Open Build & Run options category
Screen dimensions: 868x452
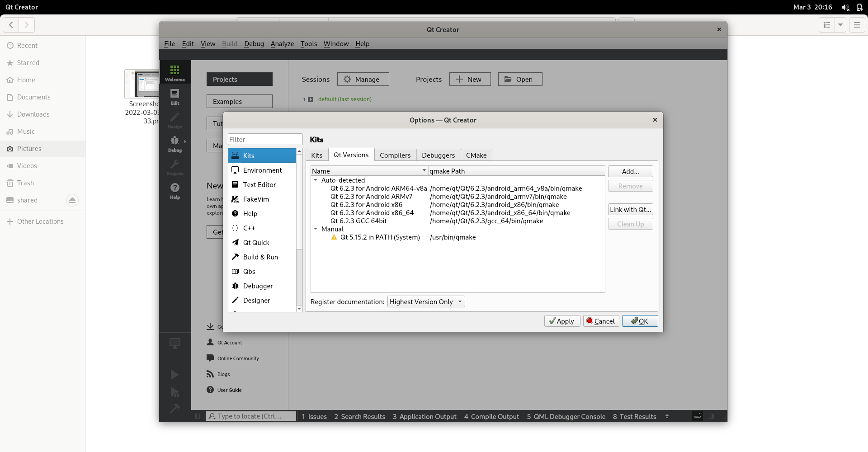[262, 257]
